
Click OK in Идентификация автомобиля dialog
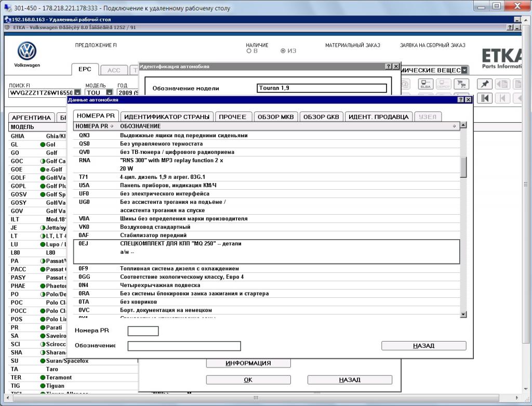[x=248, y=379]
